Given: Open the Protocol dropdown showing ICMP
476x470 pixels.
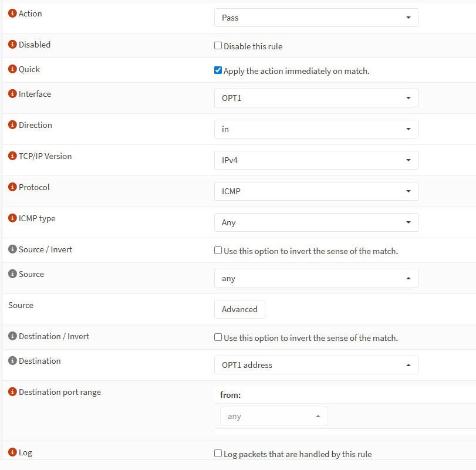Looking at the screenshot, I should point(316,191).
